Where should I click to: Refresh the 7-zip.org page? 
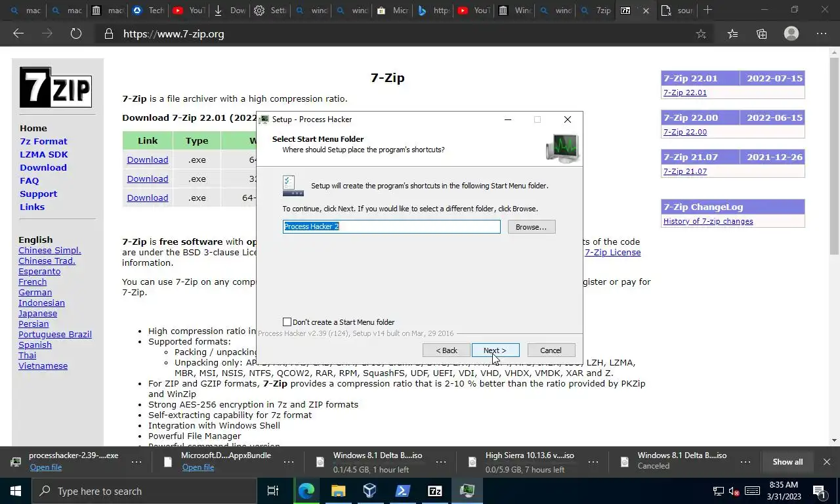76,33
